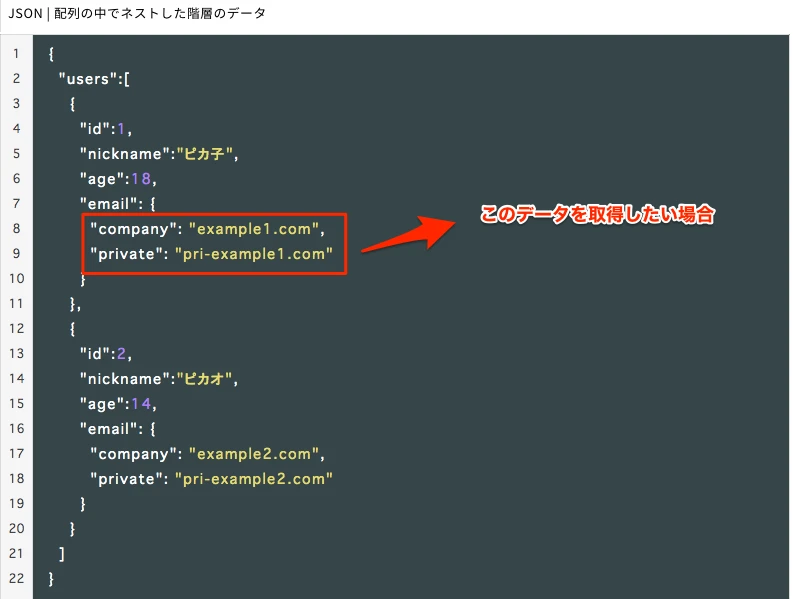Click the closing brace } on line 22

point(51,579)
